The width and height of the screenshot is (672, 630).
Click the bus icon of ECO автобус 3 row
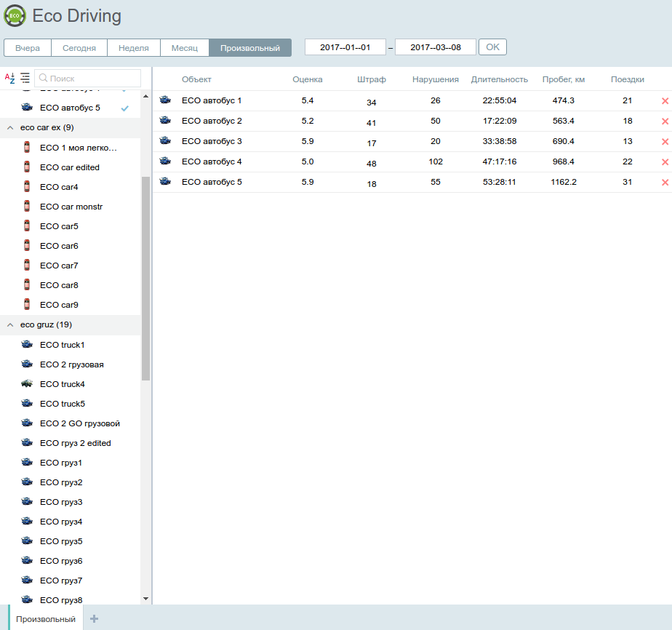pos(165,141)
